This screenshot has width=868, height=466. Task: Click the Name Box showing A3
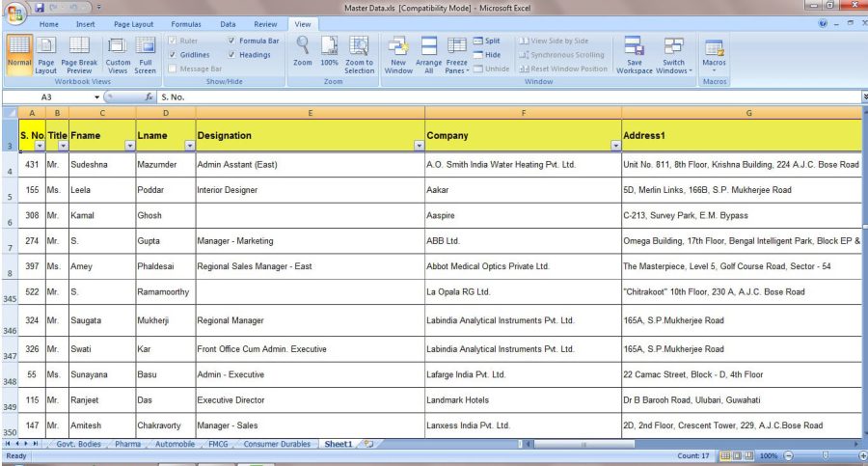point(47,97)
